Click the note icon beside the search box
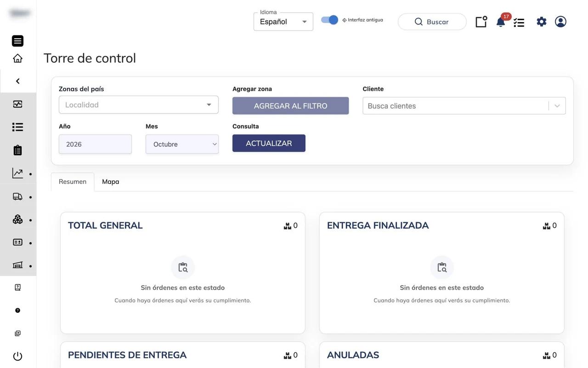The height and width of the screenshot is (368, 588). pos(481,22)
